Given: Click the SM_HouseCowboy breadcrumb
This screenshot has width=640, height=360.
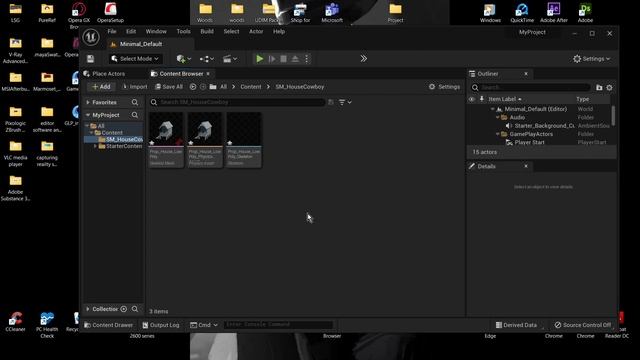Looking at the screenshot, I should [300, 87].
